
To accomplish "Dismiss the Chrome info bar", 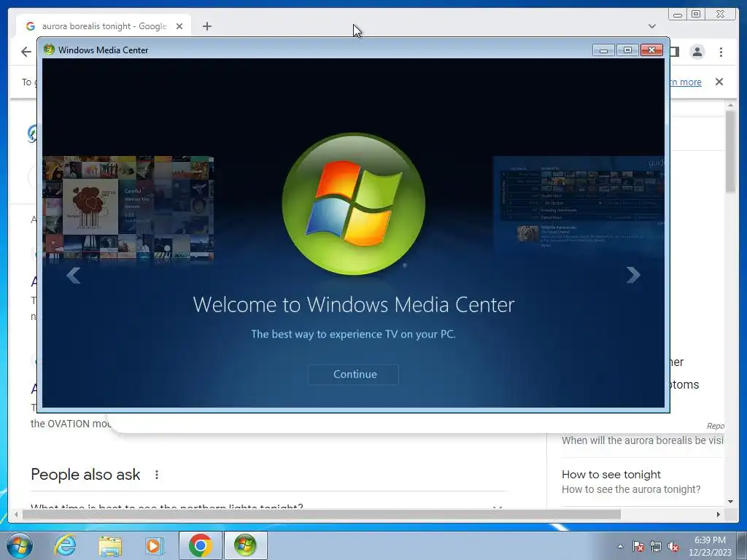I will tap(719, 82).
